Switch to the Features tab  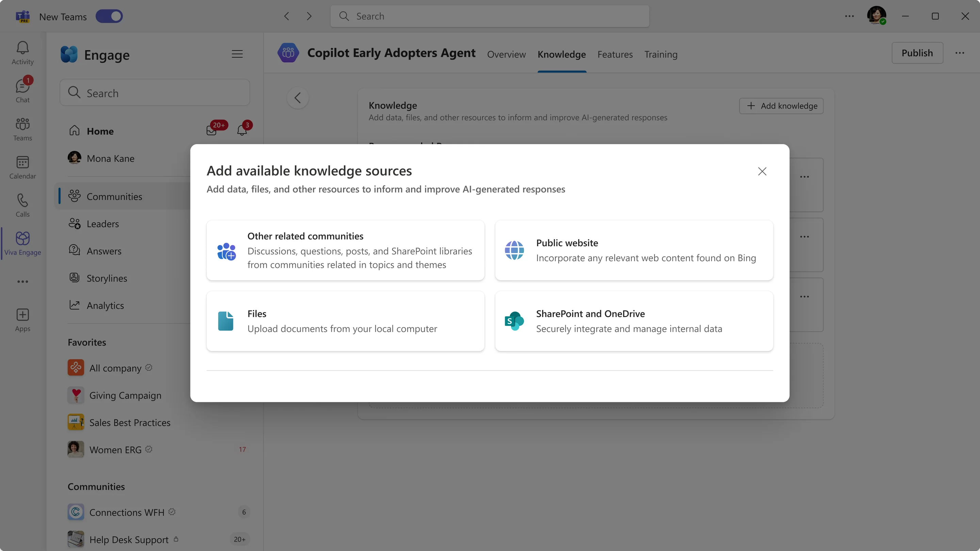click(615, 54)
